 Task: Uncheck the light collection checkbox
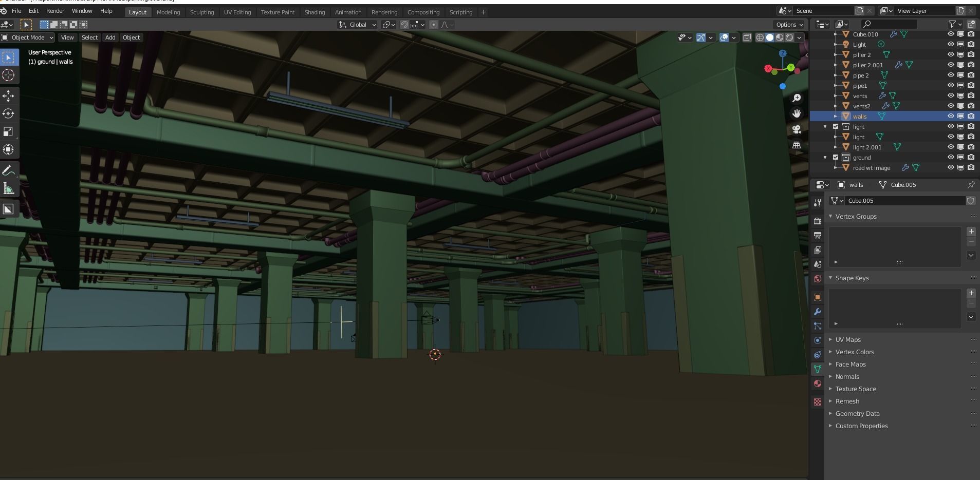[x=836, y=126]
